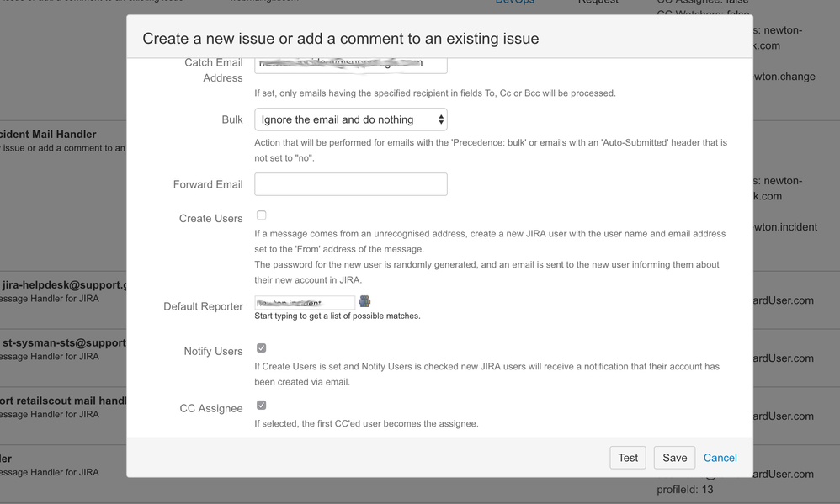Cancel the mail handler dialog
This screenshot has height=504, width=840.
tap(720, 458)
